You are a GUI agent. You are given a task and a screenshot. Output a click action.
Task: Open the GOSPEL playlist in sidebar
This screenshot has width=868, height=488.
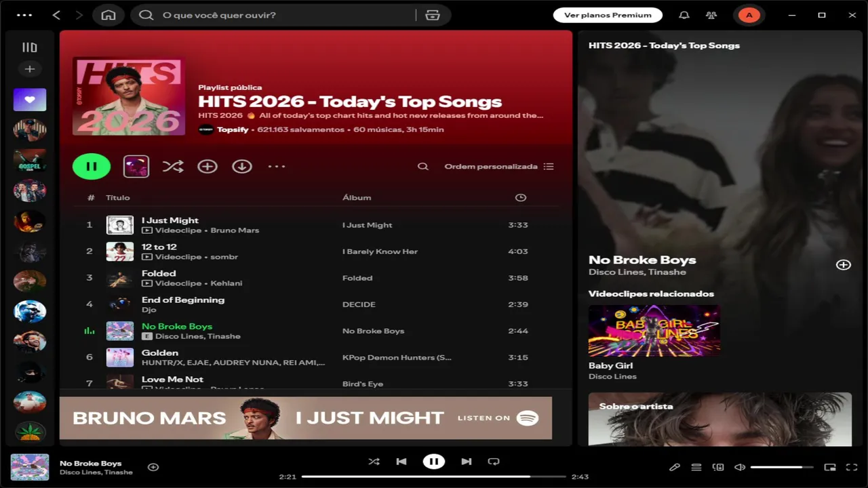tap(30, 161)
